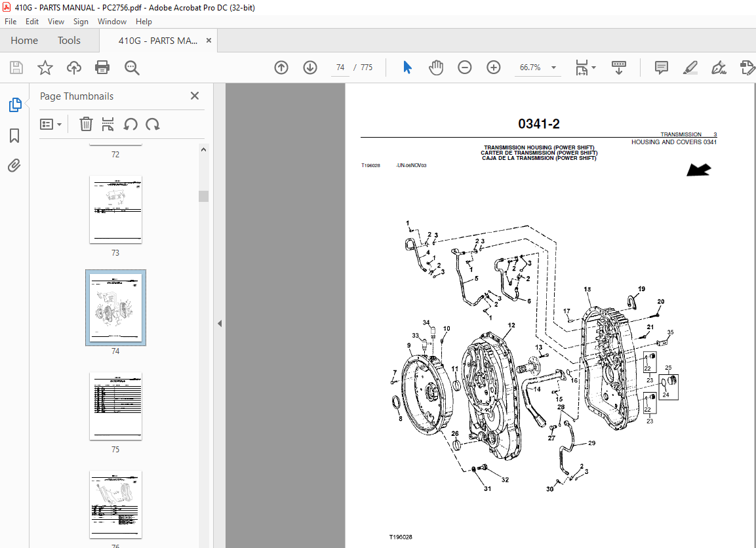Close the 410G - PARTS MA... document tab
The height and width of the screenshot is (548, 756).
click(x=209, y=41)
